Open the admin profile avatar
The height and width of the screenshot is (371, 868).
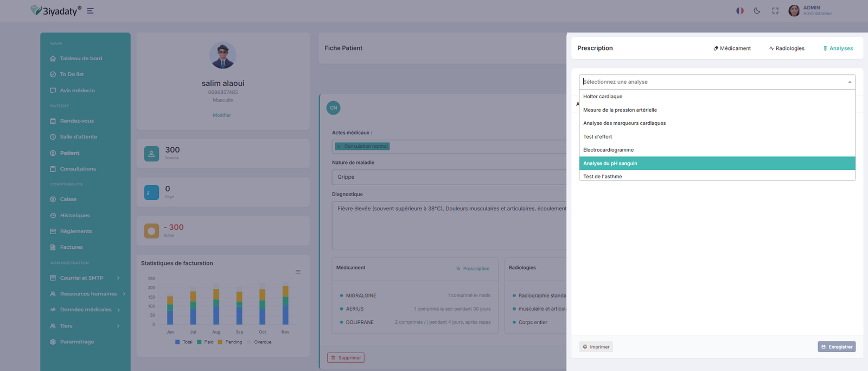point(794,11)
